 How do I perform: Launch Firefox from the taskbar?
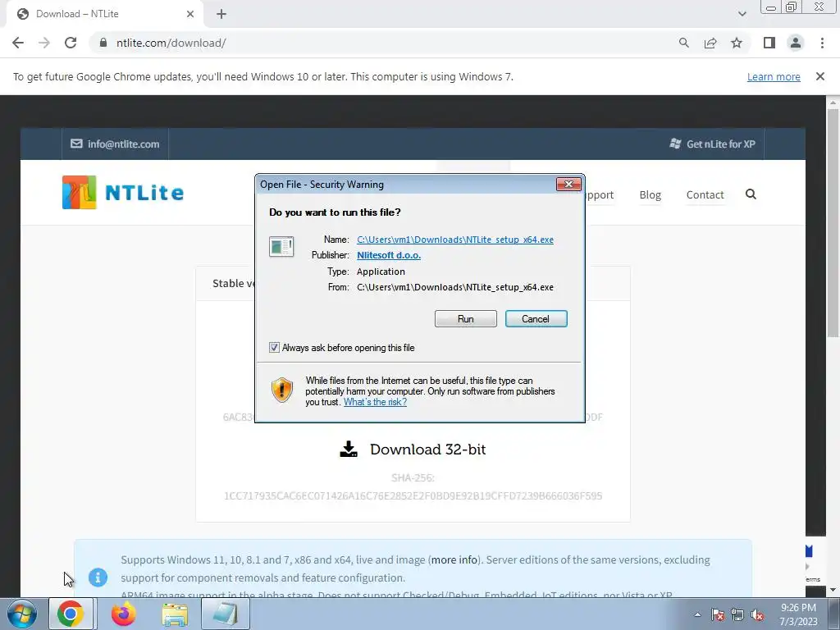click(123, 614)
